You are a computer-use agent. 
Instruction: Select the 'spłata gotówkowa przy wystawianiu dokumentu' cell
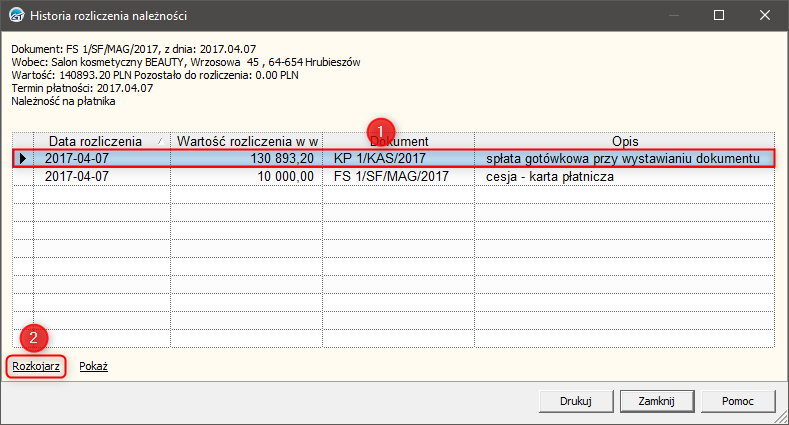pos(624,158)
